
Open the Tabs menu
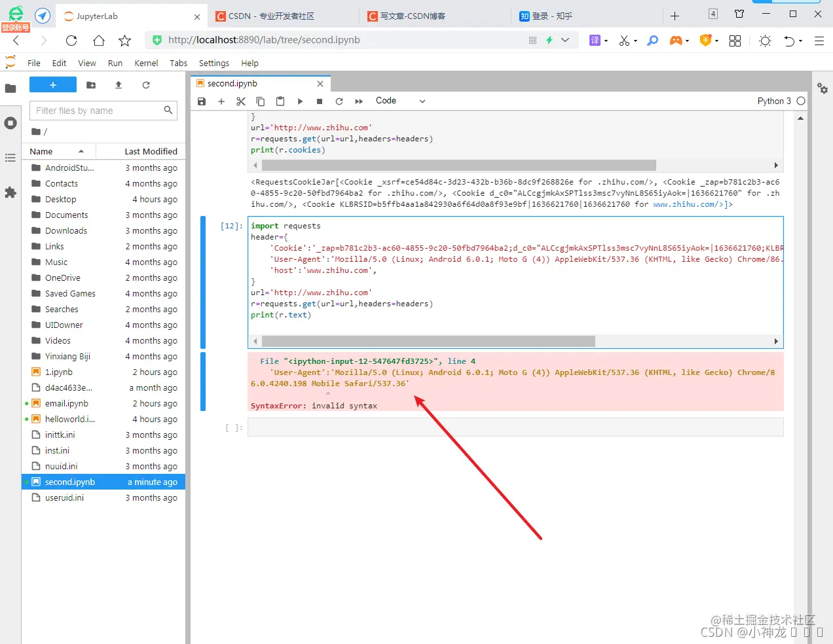coord(178,63)
